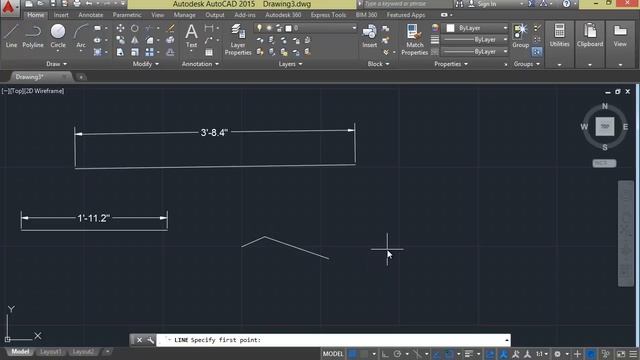Click the Insert block tool
Screen dimensions: 640x360
coord(369,36)
